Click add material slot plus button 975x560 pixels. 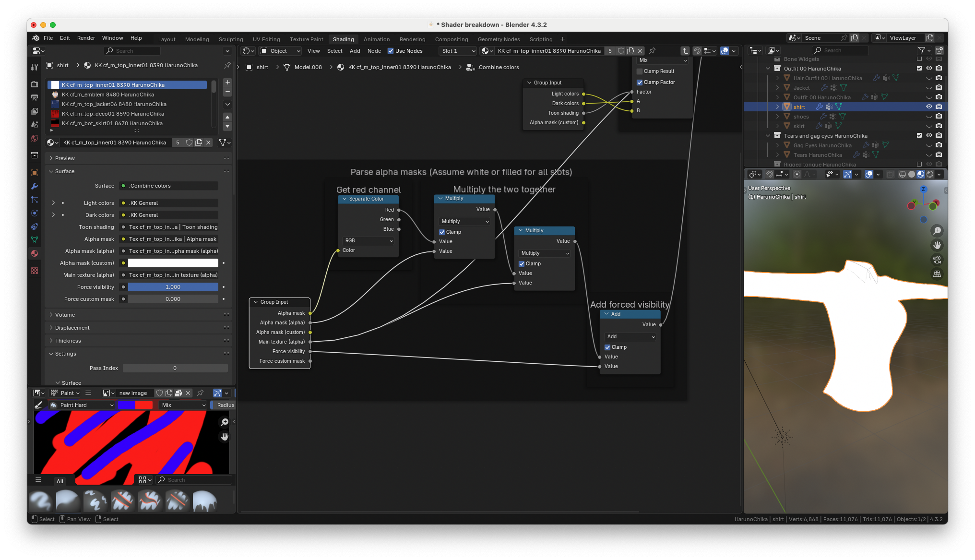tap(227, 83)
